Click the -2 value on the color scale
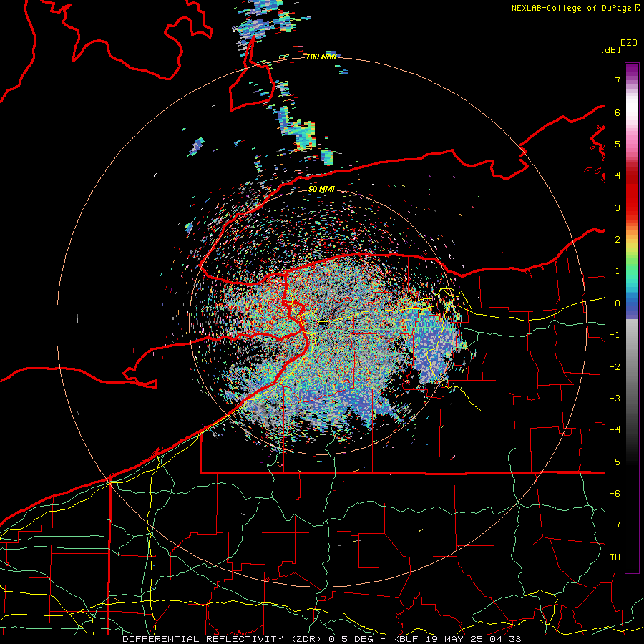 coord(615,367)
